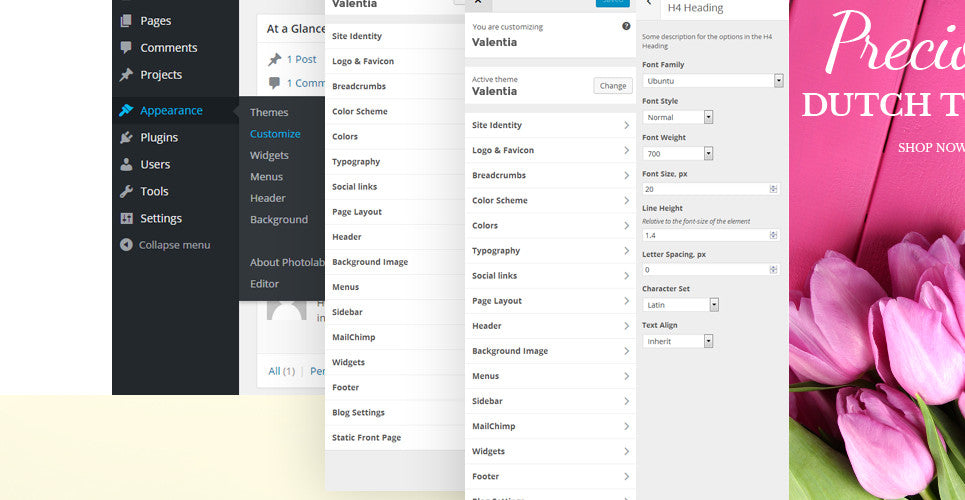Expand Menus section with chevron

pyautogui.click(x=550, y=376)
